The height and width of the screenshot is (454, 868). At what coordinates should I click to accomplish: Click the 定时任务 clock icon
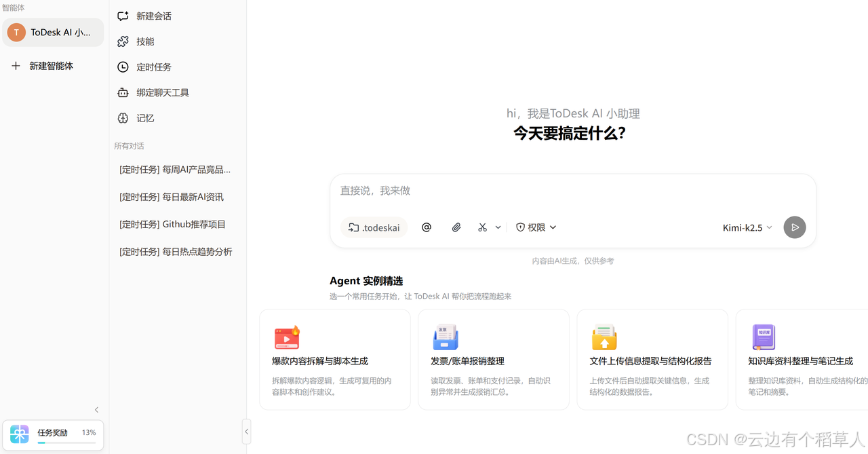(123, 67)
